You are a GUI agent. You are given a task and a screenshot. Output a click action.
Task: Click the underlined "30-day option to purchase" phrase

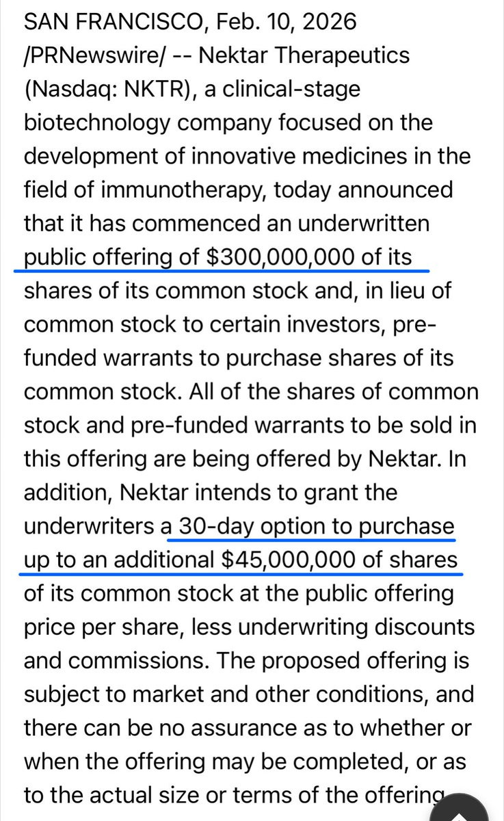317,525
